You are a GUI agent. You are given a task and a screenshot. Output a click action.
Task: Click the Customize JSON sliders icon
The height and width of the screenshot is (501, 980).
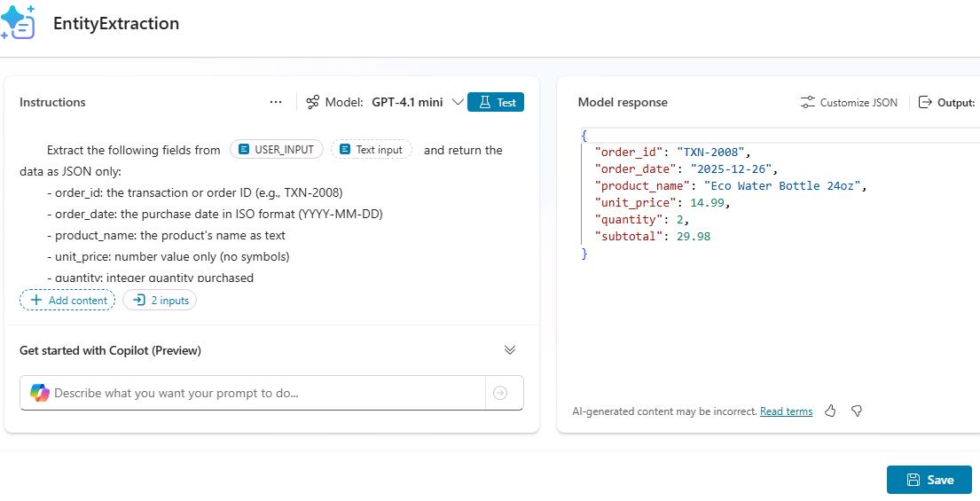(807, 103)
